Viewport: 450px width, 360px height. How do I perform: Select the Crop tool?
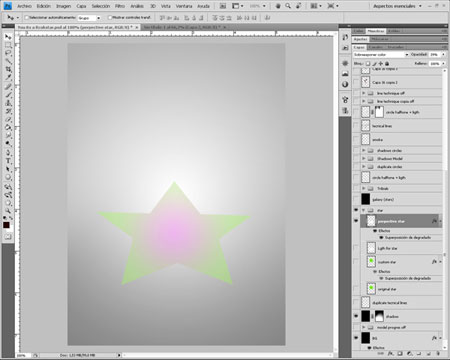coord(8,69)
